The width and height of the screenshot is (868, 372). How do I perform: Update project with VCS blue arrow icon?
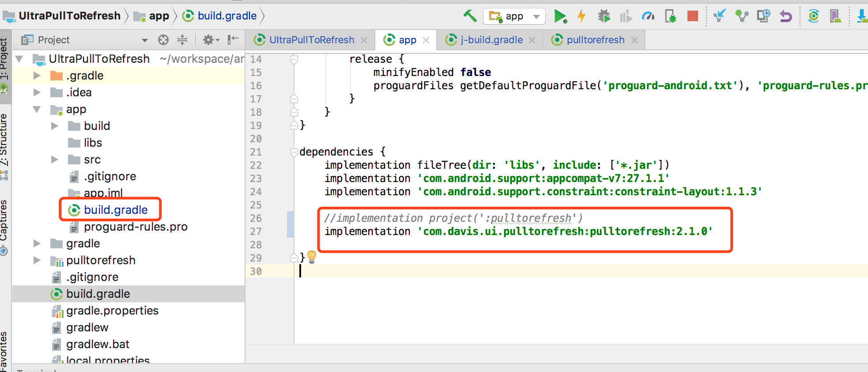(720, 16)
